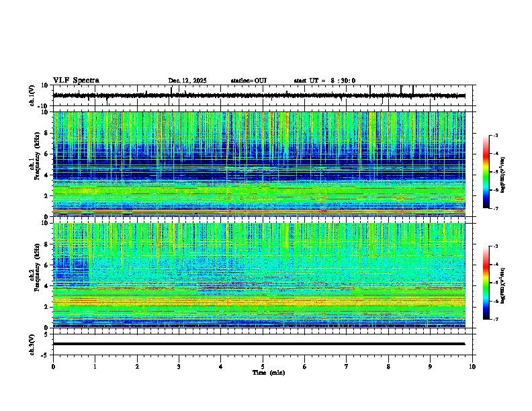Click the date text "Dec. 12, 2025"

[x=187, y=81]
